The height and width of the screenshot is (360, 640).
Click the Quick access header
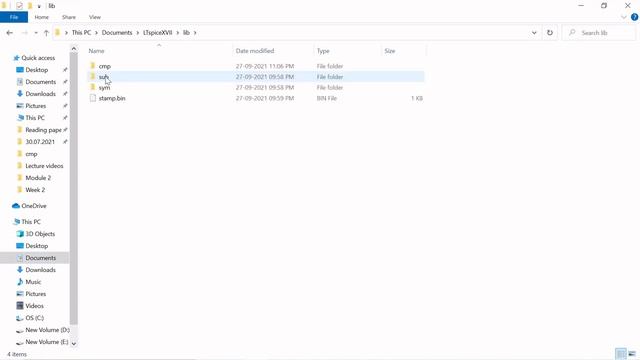(x=38, y=58)
